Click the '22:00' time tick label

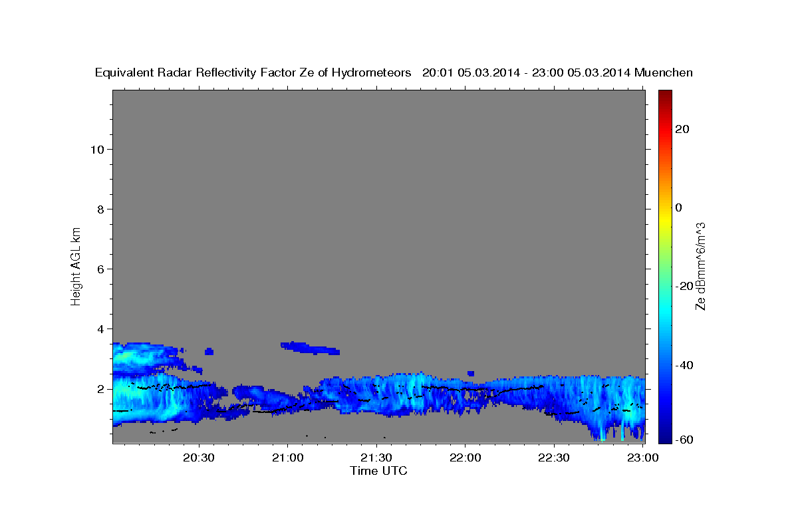465,458
